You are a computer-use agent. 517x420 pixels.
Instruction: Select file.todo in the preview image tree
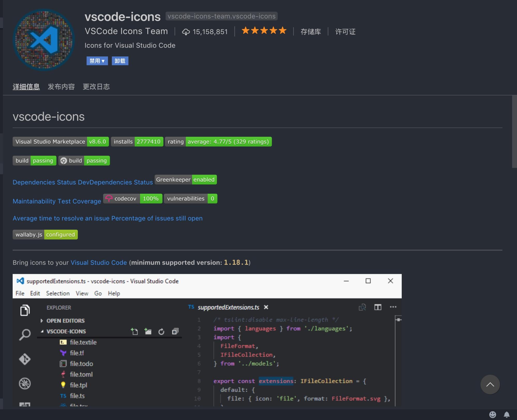[x=76, y=364]
